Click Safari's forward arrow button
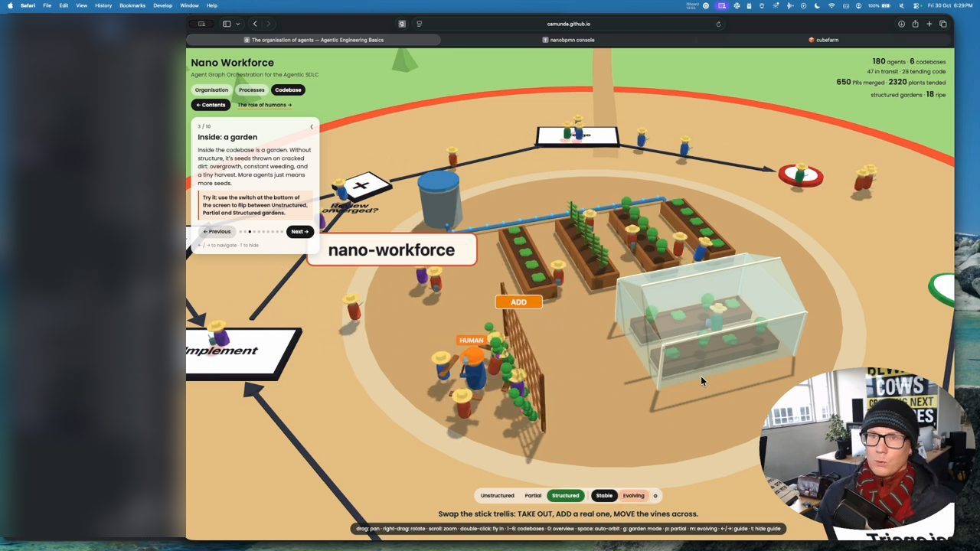The height and width of the screenshot is (551, 980). 268,24
